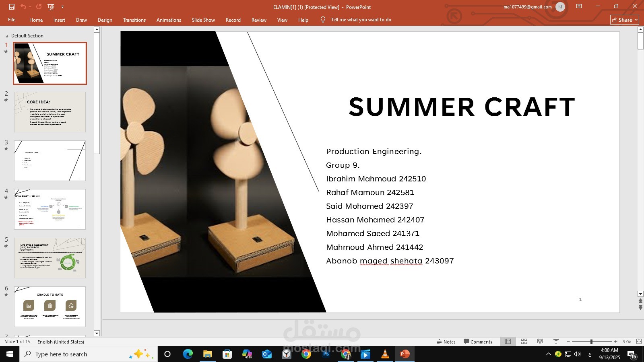Toggle the Notes pane
This screenshot has width=644, height=362.
coord(446,342)
